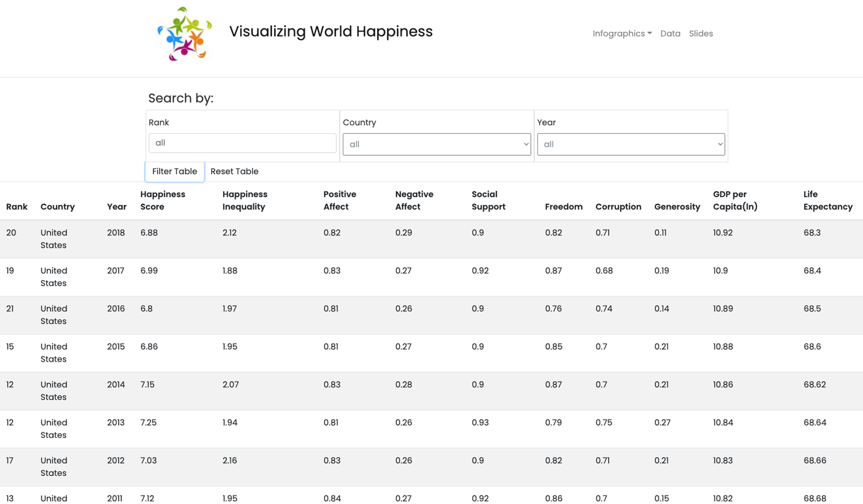
Task: Click United States in the 2014 row
Action: point(54,391)
